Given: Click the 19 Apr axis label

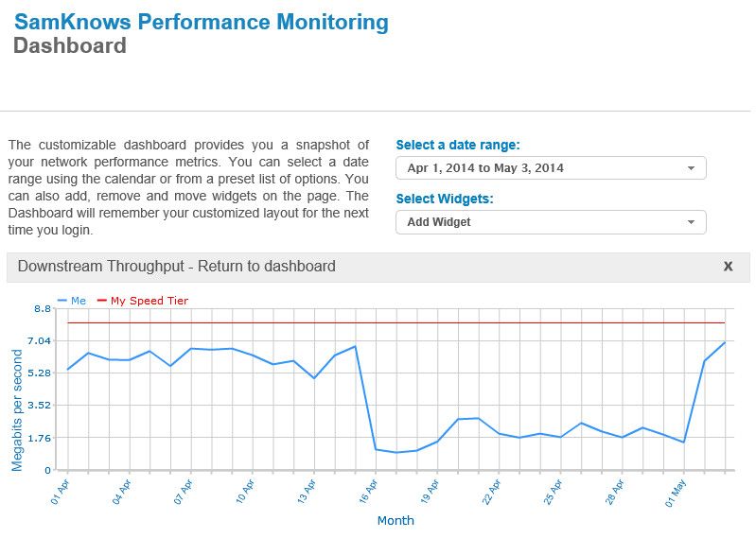Looking at the screenshot, I should click(x=430, y=492).
